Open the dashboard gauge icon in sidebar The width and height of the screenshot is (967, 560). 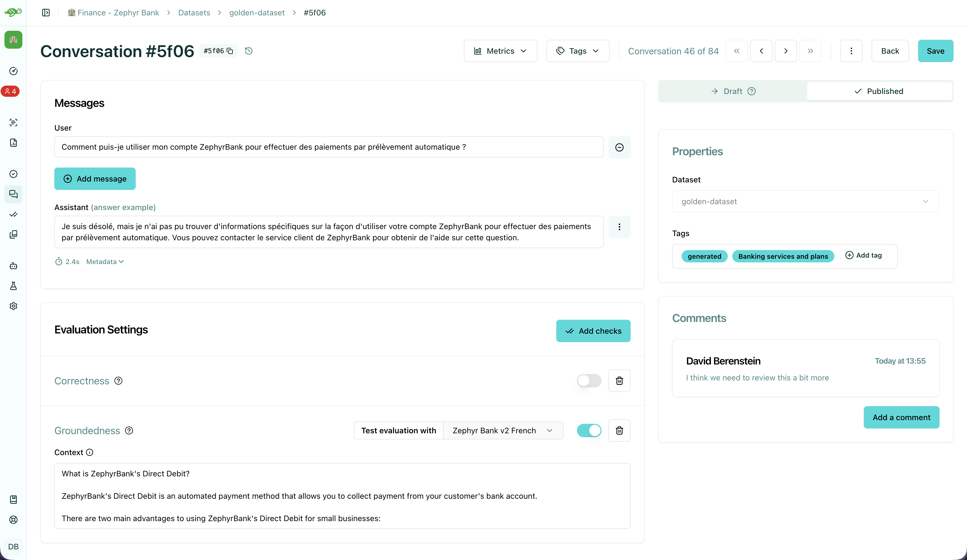click(13, 71)
